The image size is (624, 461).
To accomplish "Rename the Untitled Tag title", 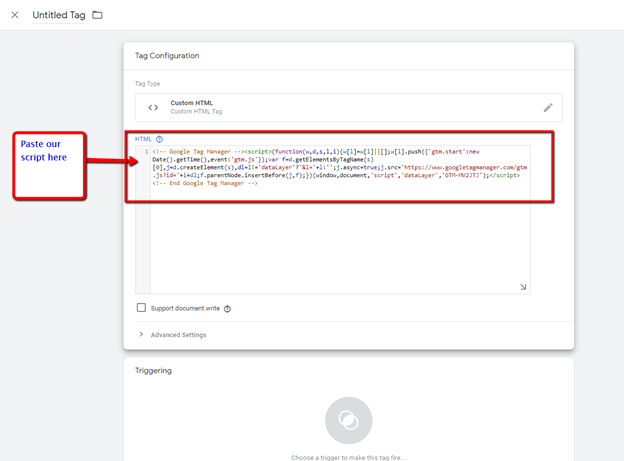I will 59,15.
